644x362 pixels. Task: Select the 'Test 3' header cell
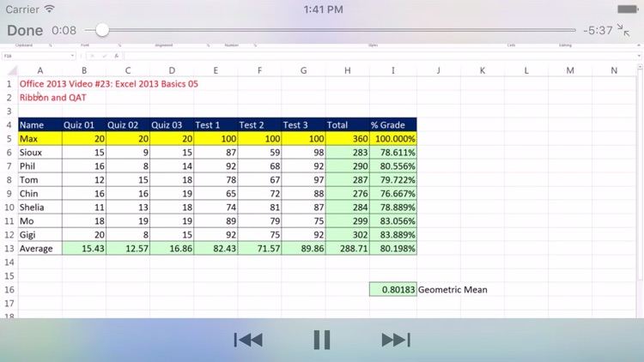pyautogui.click(x=303, y=124)
